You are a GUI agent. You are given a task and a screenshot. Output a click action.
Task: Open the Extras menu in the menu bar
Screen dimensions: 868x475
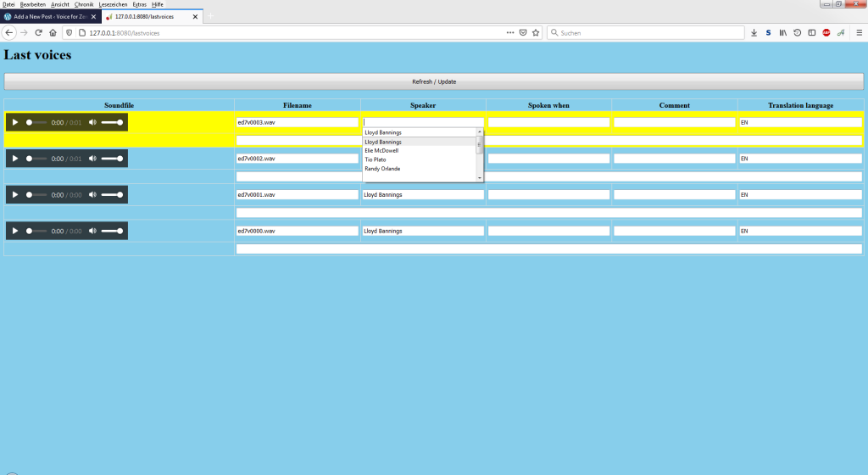click(139, 4)
